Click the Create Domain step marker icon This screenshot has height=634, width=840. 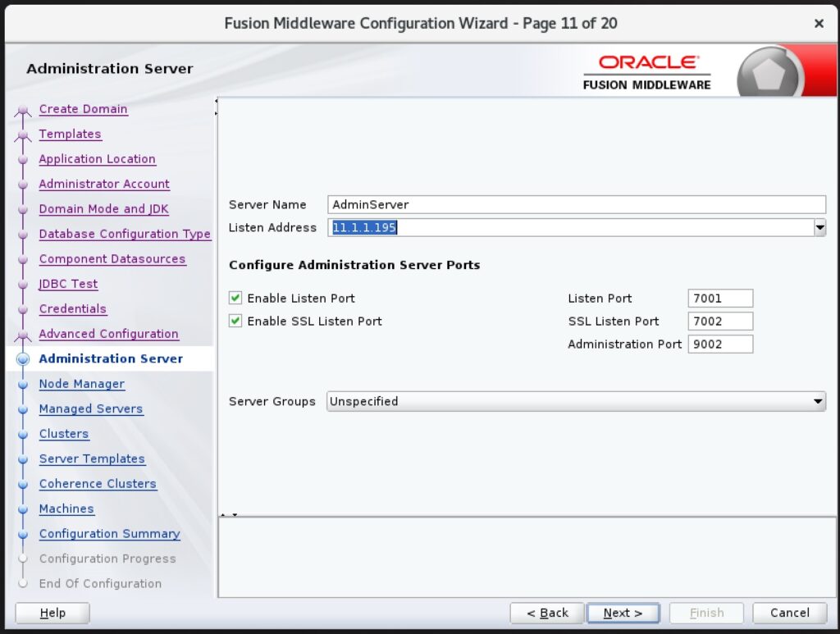[22, 111]
